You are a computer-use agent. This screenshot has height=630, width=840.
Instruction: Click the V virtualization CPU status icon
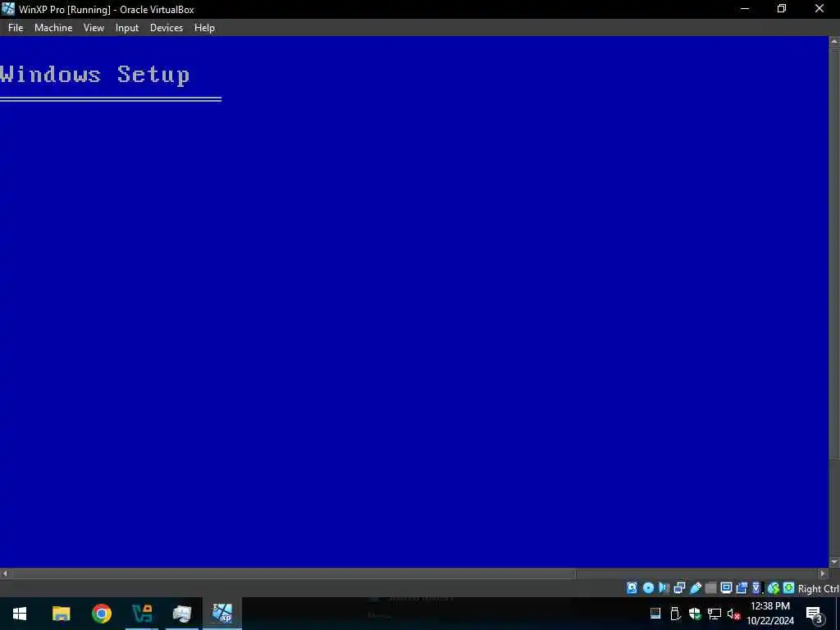point(756,588)
